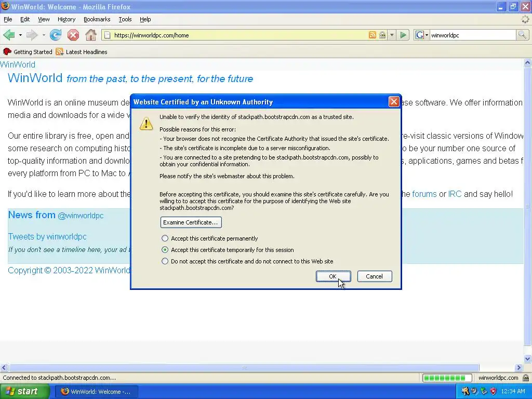Open the History menu
This screenshot has width=532, height=399.
[66, 19]
